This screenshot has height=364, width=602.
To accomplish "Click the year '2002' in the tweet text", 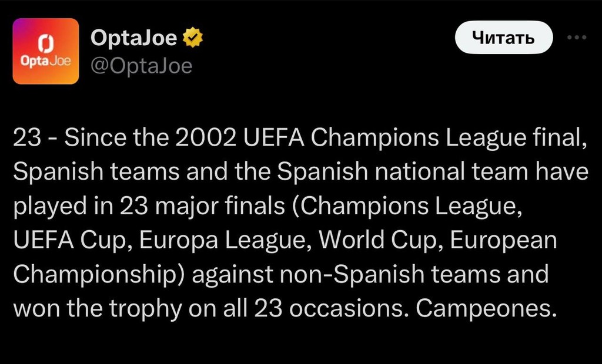I will (205, 138).
